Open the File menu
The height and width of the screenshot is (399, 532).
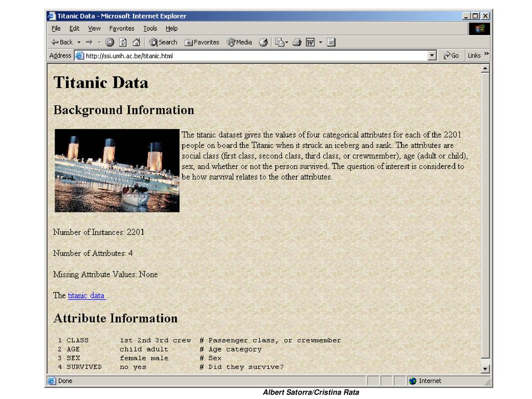pos(56,29)
